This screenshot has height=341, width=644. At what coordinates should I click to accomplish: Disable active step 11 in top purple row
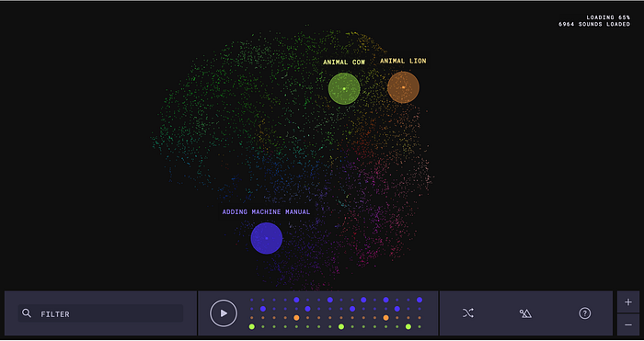pos(363,300)
